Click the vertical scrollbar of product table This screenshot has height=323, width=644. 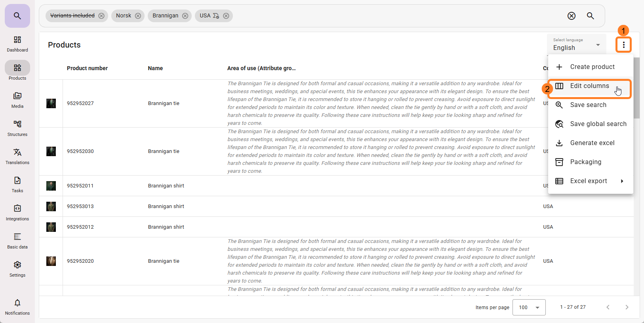(x=636, y=88)
